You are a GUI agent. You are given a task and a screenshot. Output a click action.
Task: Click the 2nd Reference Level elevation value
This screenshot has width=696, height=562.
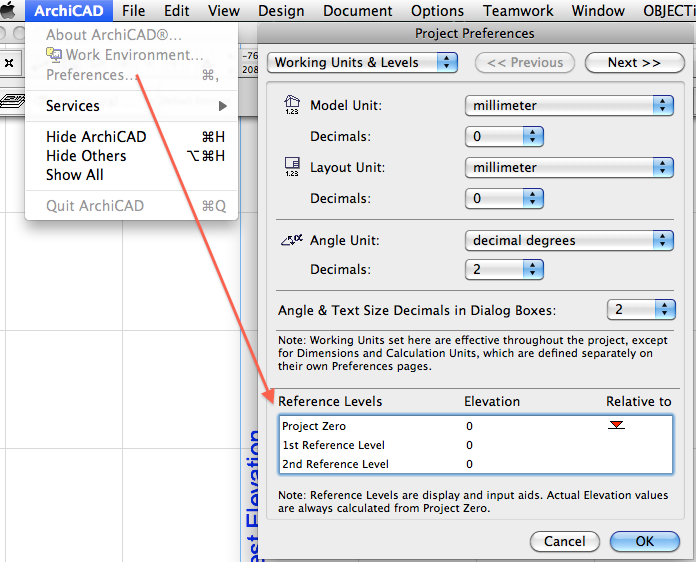469,464
